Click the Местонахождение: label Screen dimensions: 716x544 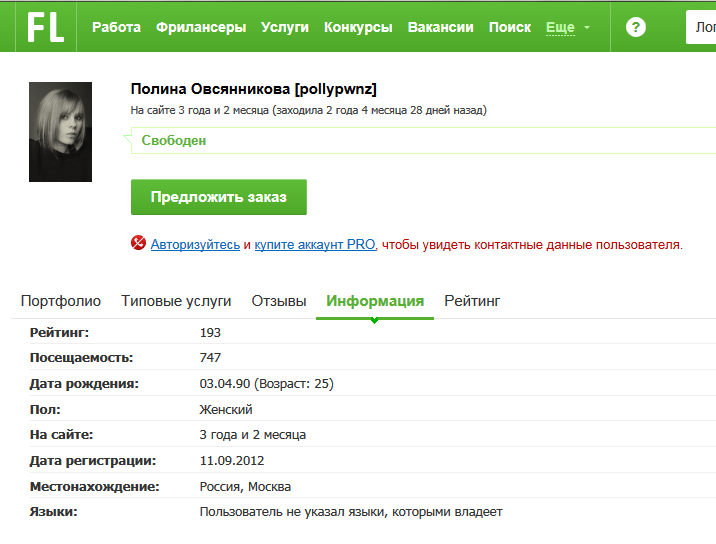[95, 486]
